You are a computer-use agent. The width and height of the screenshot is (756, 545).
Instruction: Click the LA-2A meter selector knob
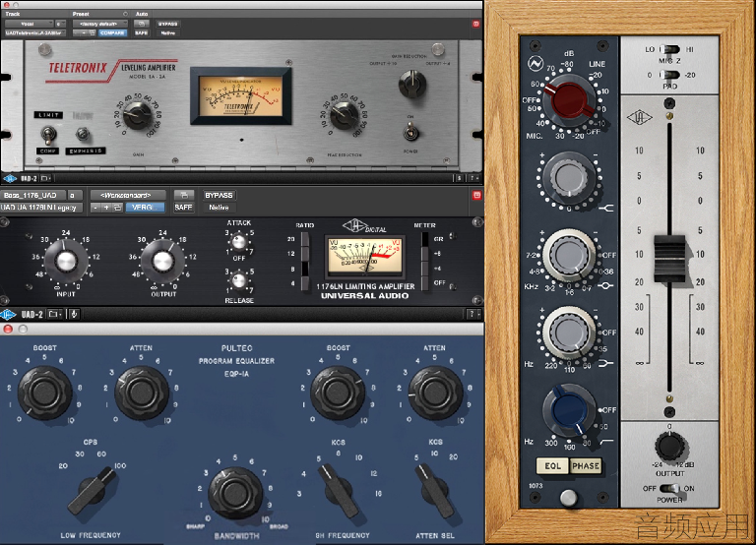point(412,84)
